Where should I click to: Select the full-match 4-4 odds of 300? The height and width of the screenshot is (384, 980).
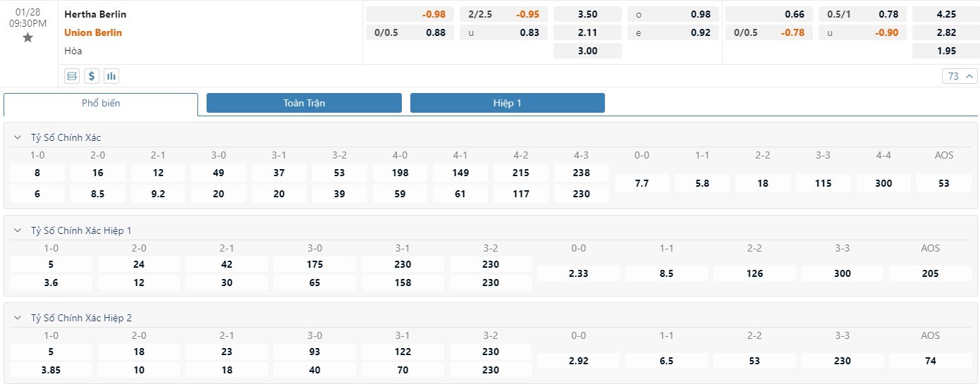click(883, 183)
